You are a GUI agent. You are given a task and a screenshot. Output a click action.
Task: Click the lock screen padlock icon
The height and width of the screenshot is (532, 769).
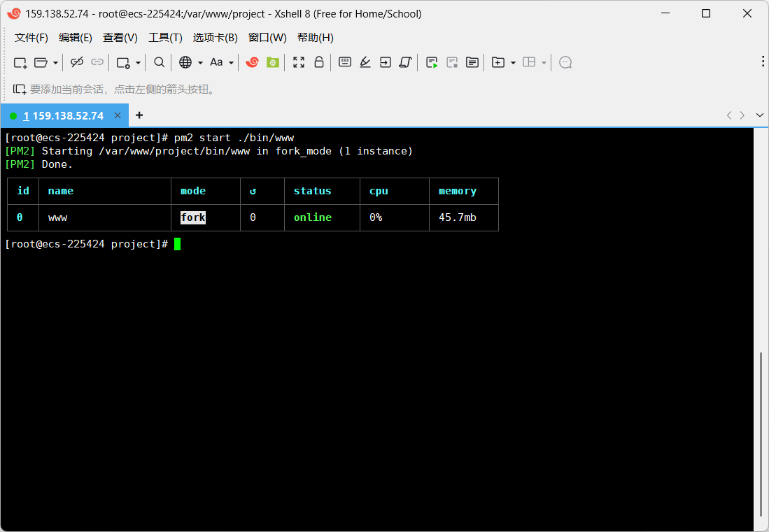pos(319,62)
